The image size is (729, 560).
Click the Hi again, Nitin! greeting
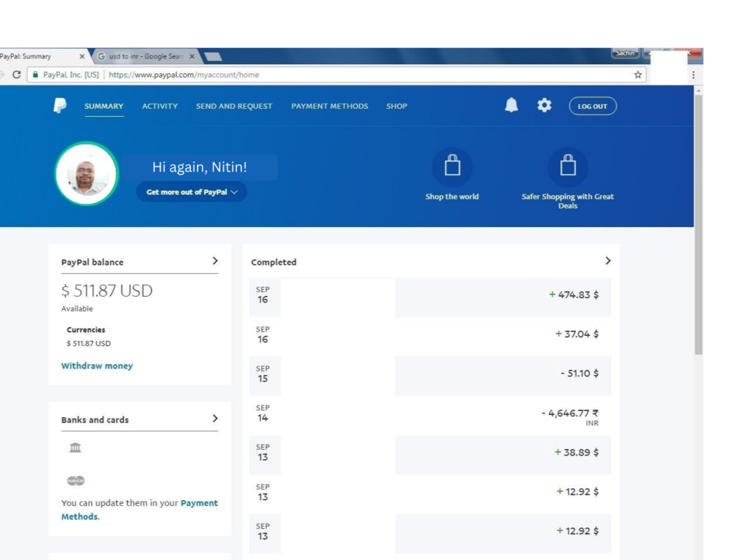point(199,167)
